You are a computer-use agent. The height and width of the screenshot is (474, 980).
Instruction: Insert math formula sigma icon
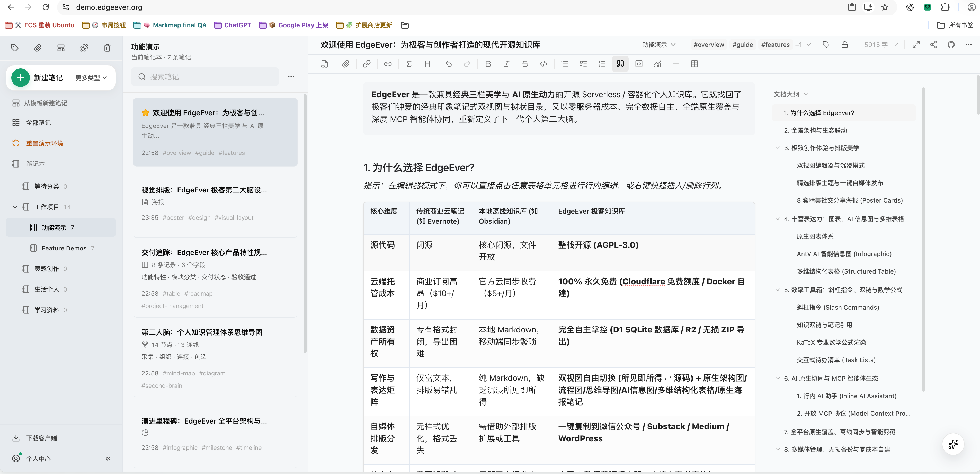409,64
